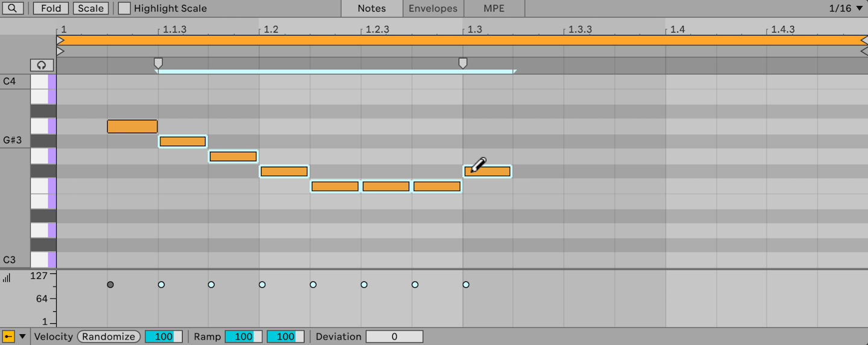Click the G#3 black piano key

click(x=43, y=141)
